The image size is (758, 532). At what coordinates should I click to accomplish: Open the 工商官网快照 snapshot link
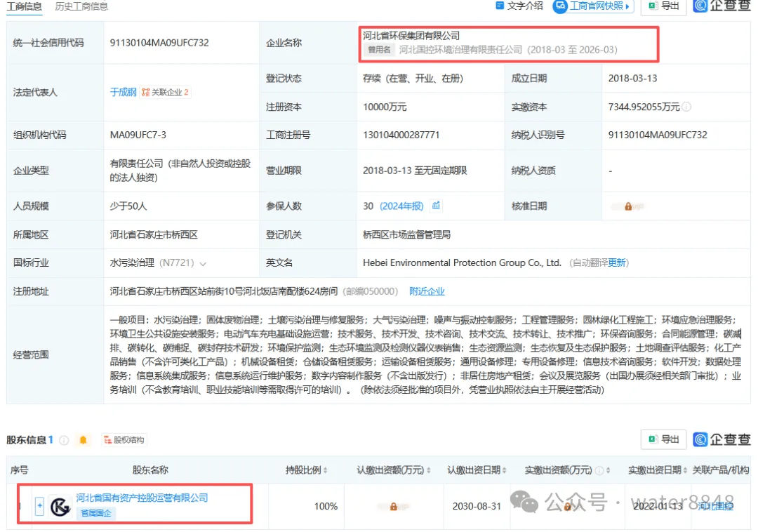593,6
